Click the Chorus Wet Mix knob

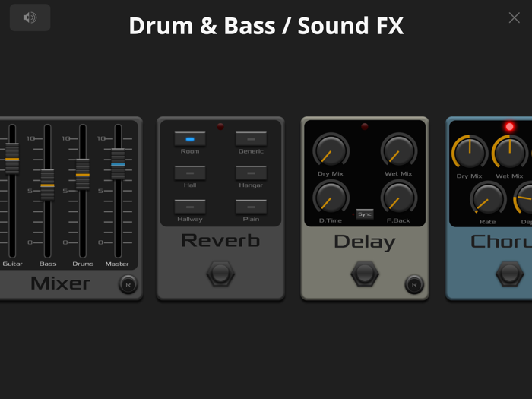pyautogui.click(x=510, y=153)
